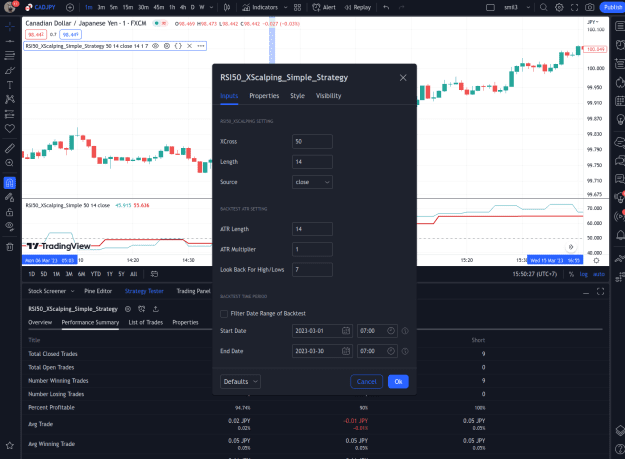Remove strategy with legend X icon
The width and height of the screenshot is (625, 459).
coord(190,46)
